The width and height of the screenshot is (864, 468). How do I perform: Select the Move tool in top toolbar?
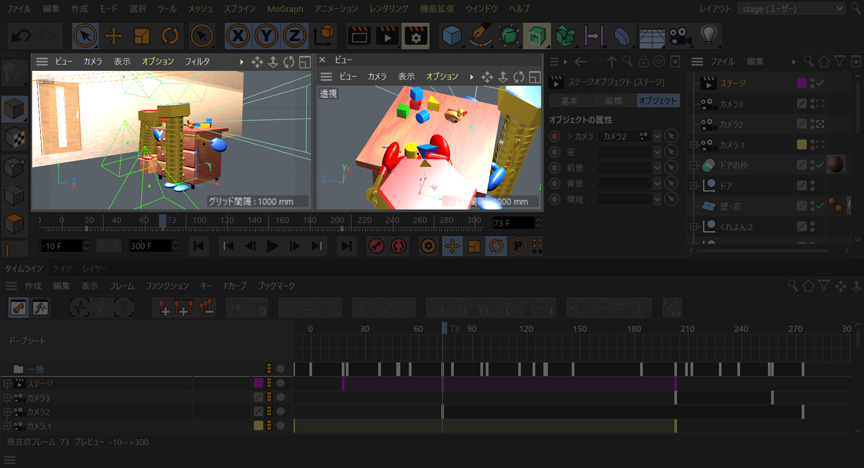pyautogui.click(x=113, y=36)
